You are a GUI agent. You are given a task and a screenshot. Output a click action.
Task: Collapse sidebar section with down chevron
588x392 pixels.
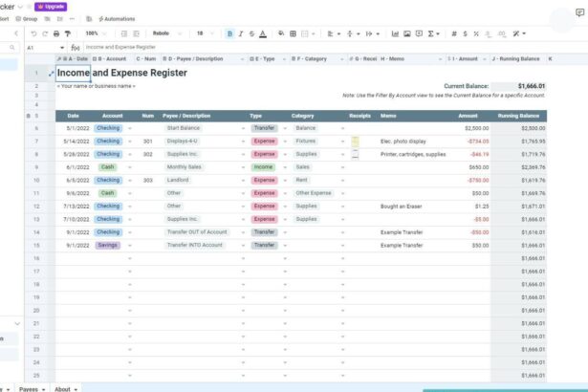click(17, 324)
